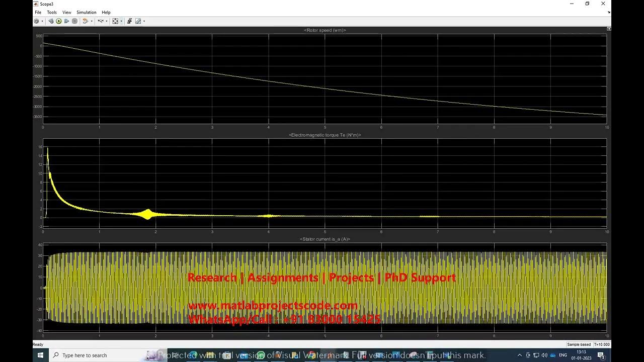Click the Step Back toolbar button
Viewport: 644px width, 362px height.
pyautogui.click(x=51, y=21)
